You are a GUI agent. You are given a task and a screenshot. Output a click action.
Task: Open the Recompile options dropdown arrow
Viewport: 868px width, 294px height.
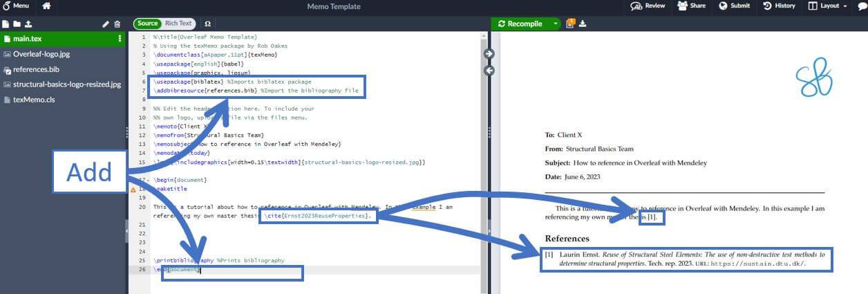555,24
